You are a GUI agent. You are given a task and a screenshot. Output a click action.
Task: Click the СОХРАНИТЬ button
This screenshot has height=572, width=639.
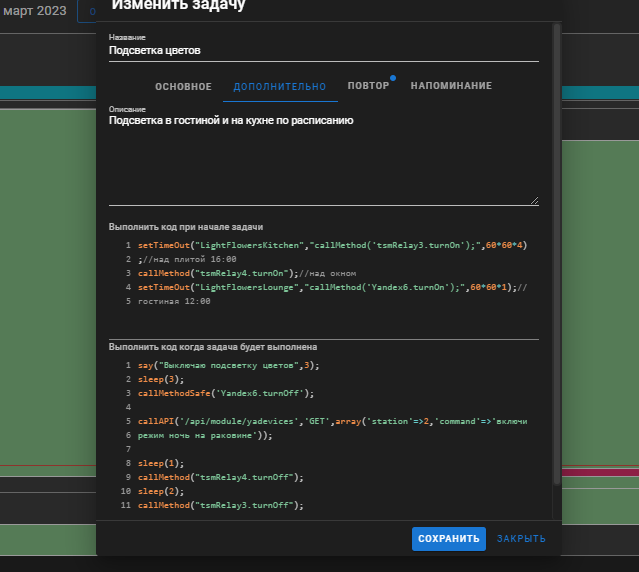449,539
